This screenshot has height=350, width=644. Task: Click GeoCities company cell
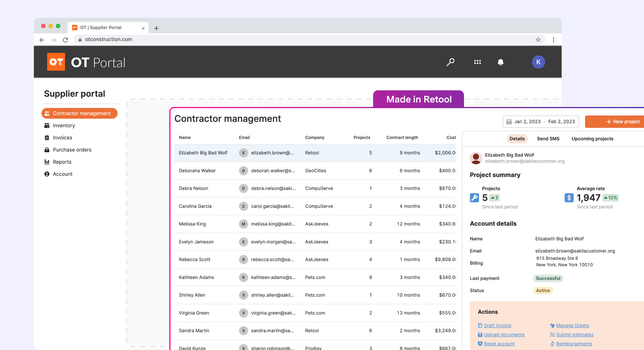(315, 171)
